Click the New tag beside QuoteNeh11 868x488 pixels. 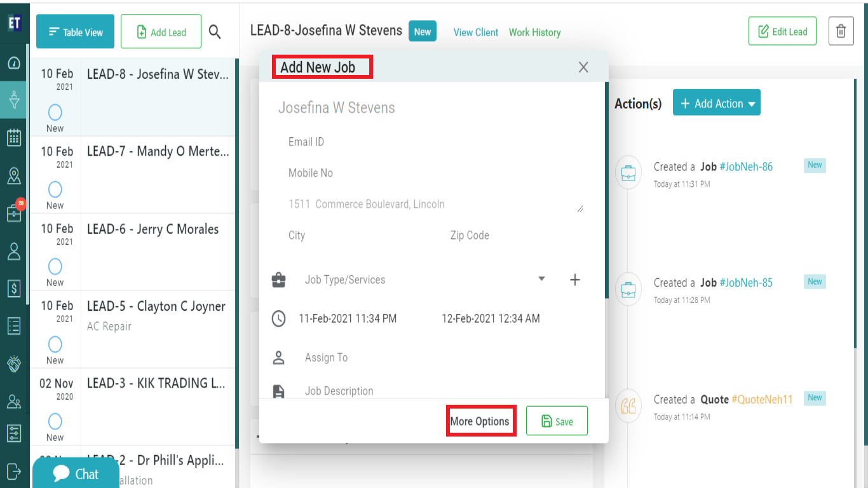point(815,398)
